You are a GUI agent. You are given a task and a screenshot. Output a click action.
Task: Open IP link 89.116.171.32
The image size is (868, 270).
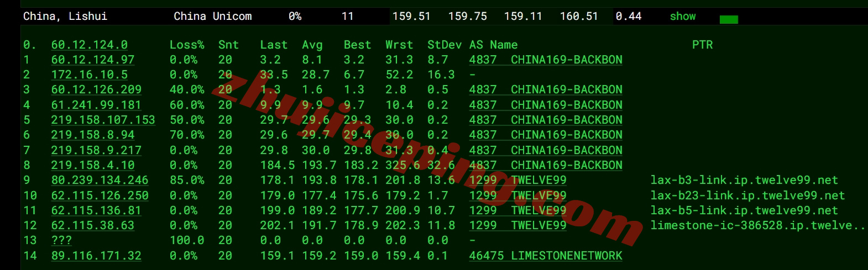[96, 256]
